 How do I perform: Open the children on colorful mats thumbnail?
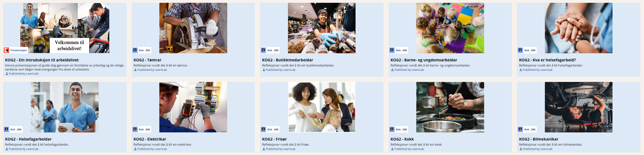pos(450,28)
